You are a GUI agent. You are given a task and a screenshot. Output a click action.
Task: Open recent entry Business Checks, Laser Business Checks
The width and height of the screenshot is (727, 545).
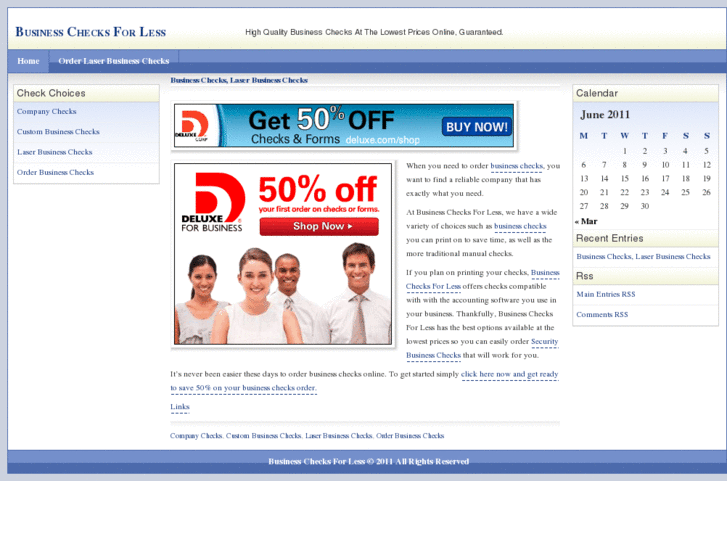(643, 257)
